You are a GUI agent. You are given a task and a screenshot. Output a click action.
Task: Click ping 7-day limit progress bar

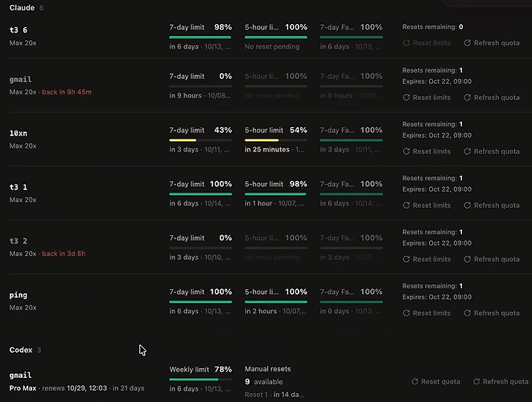tap(200, 301)
